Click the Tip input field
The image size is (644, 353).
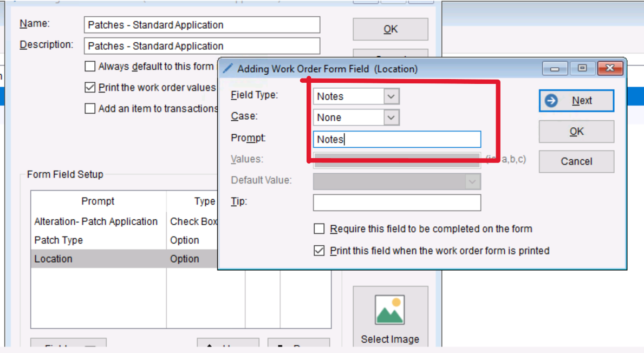tap(396, 202)
